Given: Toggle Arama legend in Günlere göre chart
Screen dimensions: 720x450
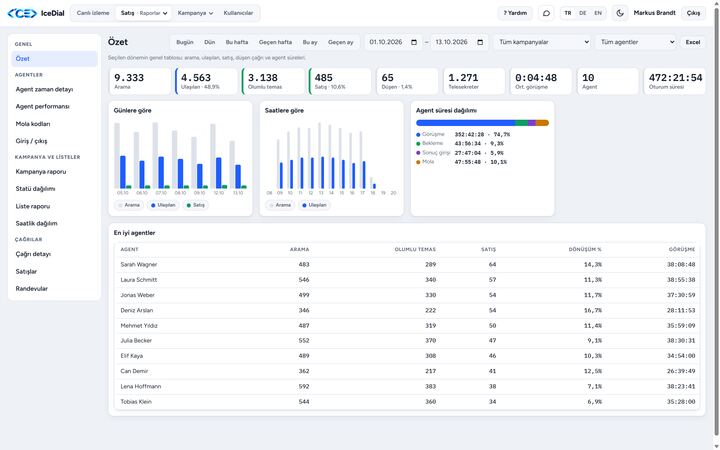Looking at the screenshot, I should pos(129,205).
